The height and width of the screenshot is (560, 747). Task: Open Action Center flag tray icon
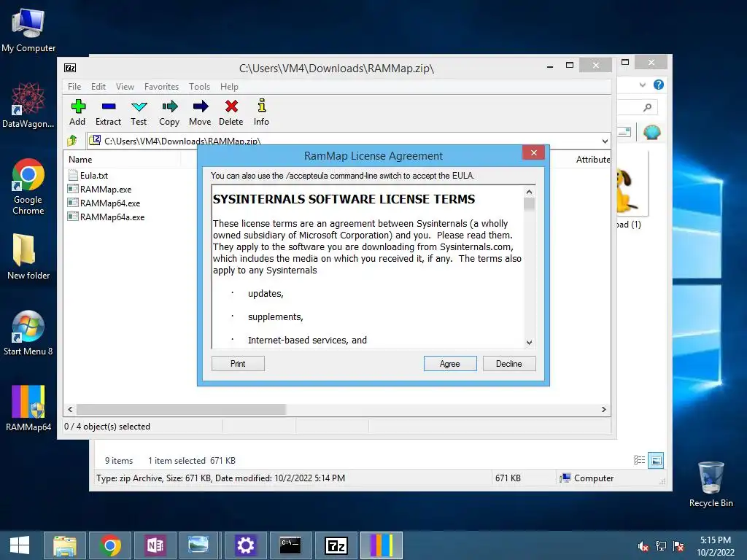click(678, 546)
